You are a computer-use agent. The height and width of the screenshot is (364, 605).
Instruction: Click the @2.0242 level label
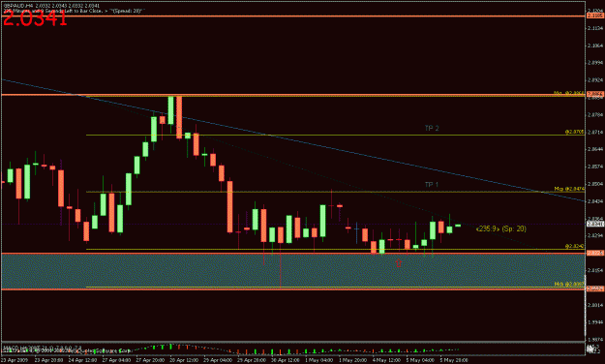coord(575,246)
